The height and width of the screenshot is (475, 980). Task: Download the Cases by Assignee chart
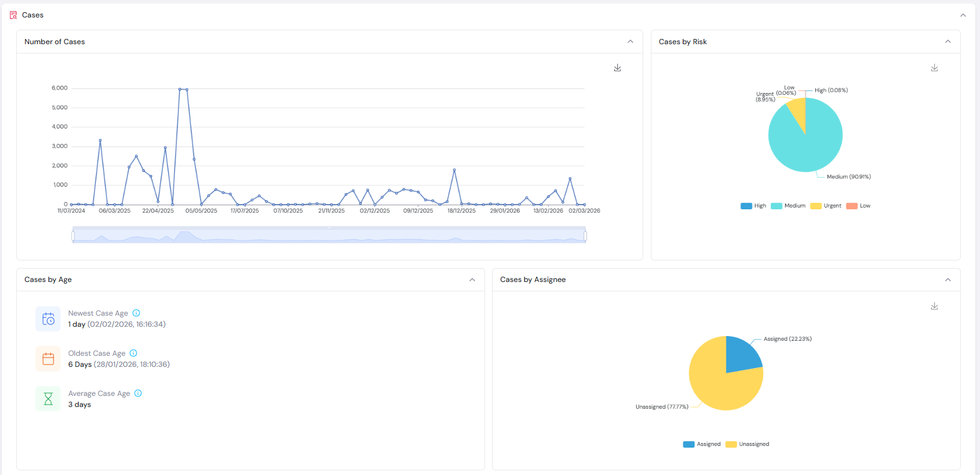click(935, 306)
